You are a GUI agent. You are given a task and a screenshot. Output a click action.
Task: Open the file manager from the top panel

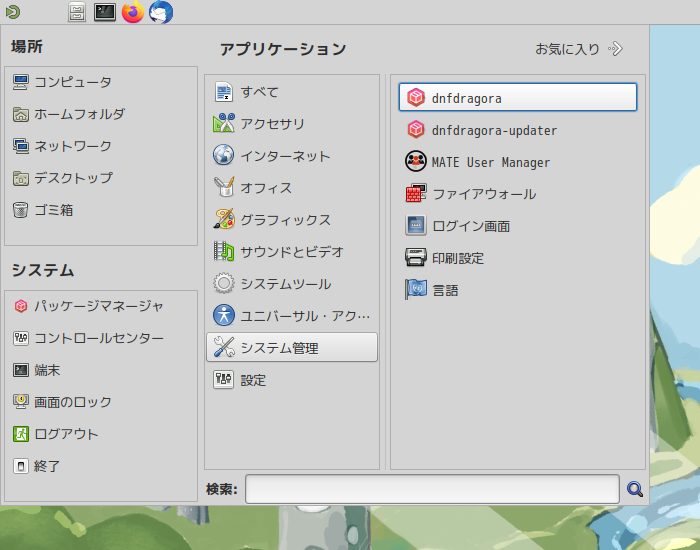(77, 12)
